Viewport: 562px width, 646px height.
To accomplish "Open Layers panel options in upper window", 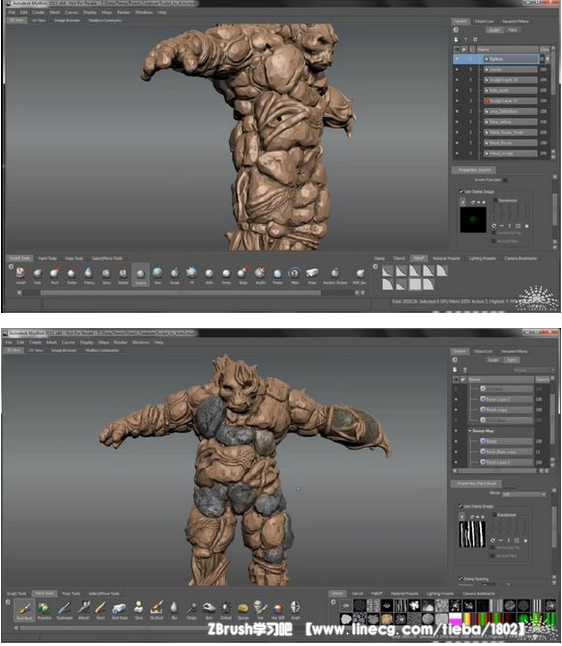I will 456,30.
